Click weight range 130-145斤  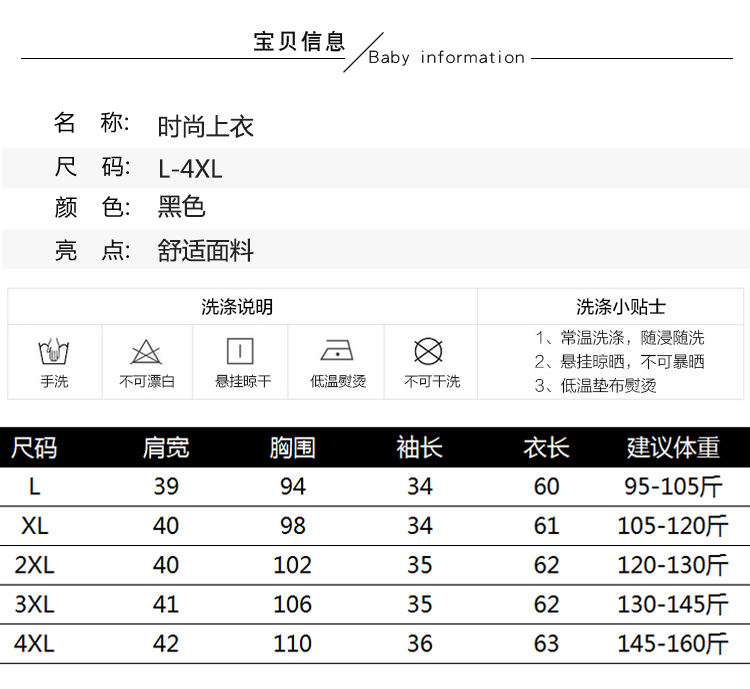pyautogui.click(x=673, y=605)
